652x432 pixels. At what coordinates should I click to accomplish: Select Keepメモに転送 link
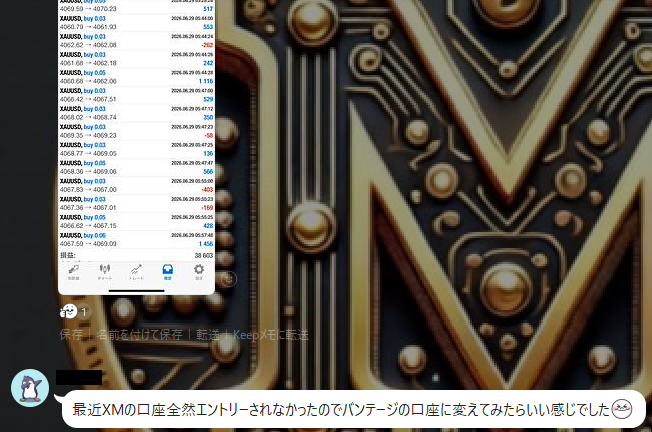pos(271,335)
